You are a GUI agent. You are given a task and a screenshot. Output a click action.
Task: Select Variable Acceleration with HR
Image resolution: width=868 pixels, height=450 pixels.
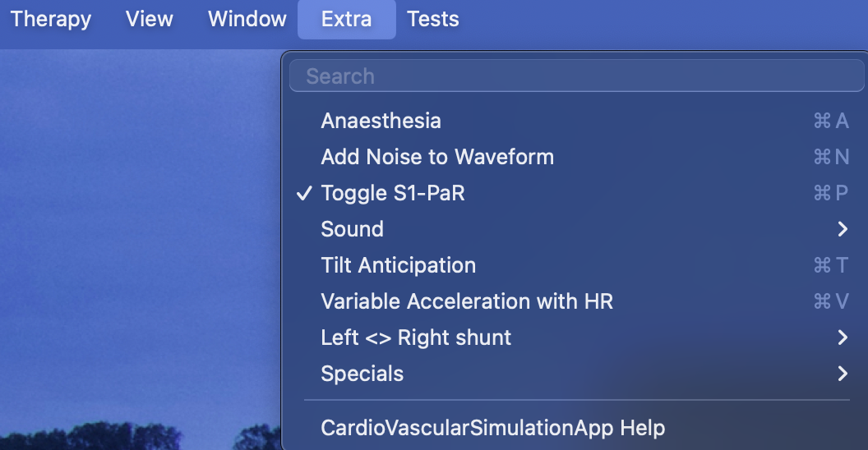click(467, 301)
